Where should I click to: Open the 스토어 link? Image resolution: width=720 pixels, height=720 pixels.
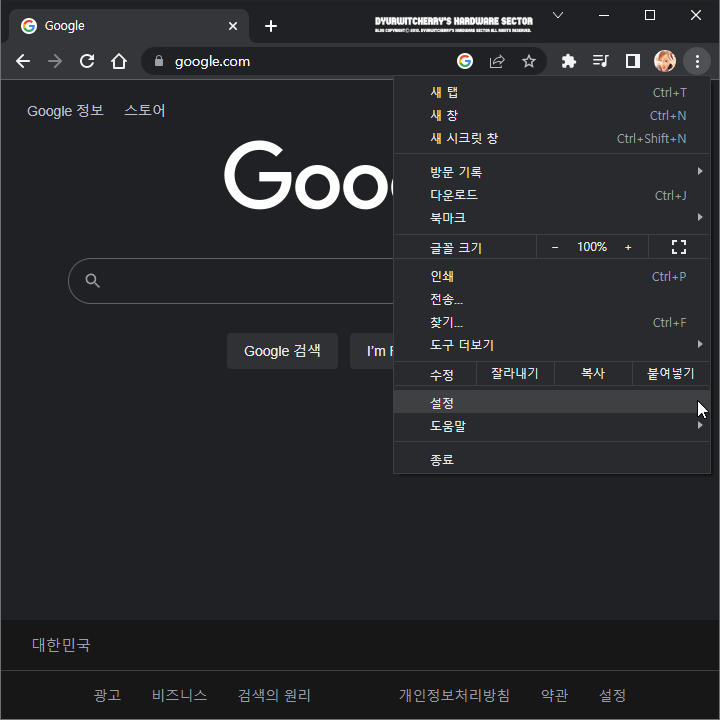(x=145, y=111)
